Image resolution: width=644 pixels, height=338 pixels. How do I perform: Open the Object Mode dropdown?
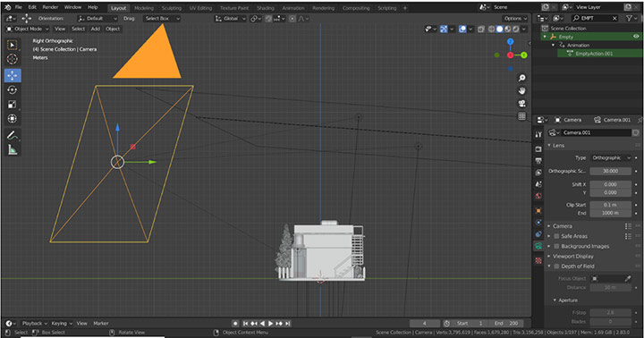28,29
